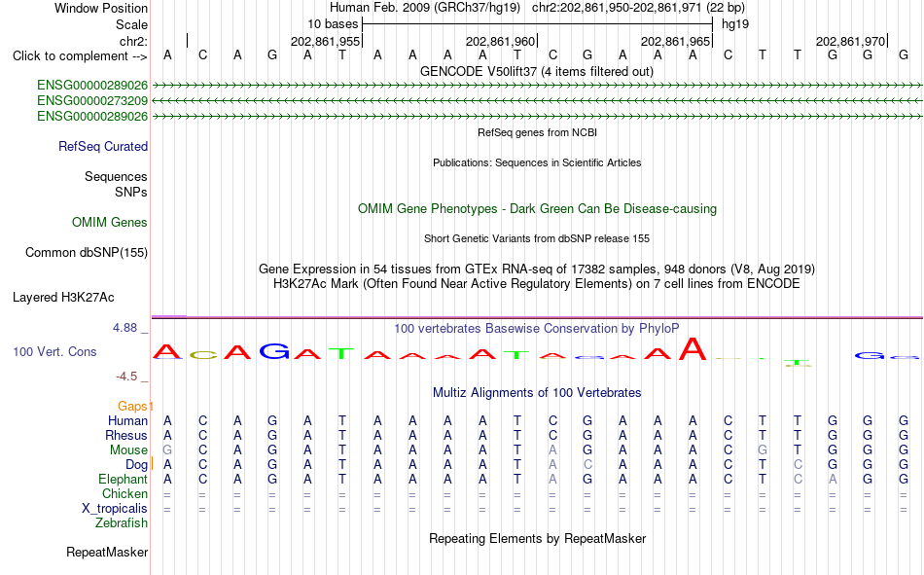Click the 'Scale' label on left
Viewport: 924px width, 575px height.
coord(131,24)
